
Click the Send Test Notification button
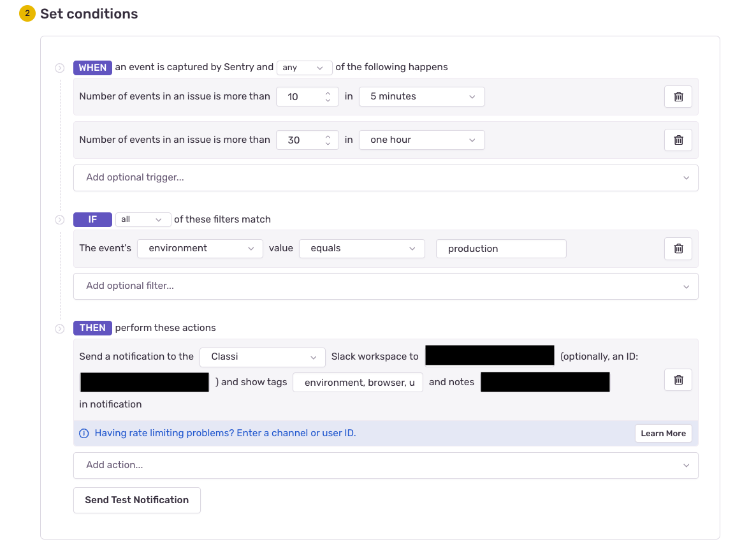coord(137,501)
